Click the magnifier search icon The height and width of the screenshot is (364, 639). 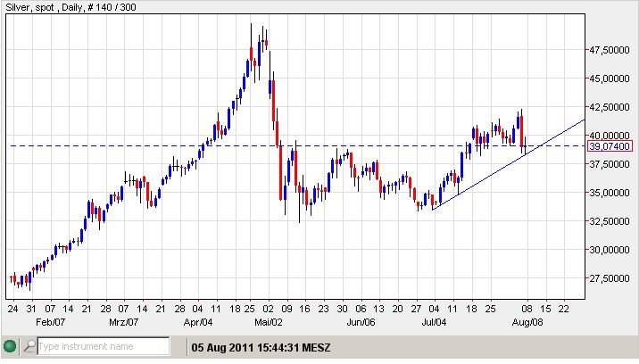29,346
